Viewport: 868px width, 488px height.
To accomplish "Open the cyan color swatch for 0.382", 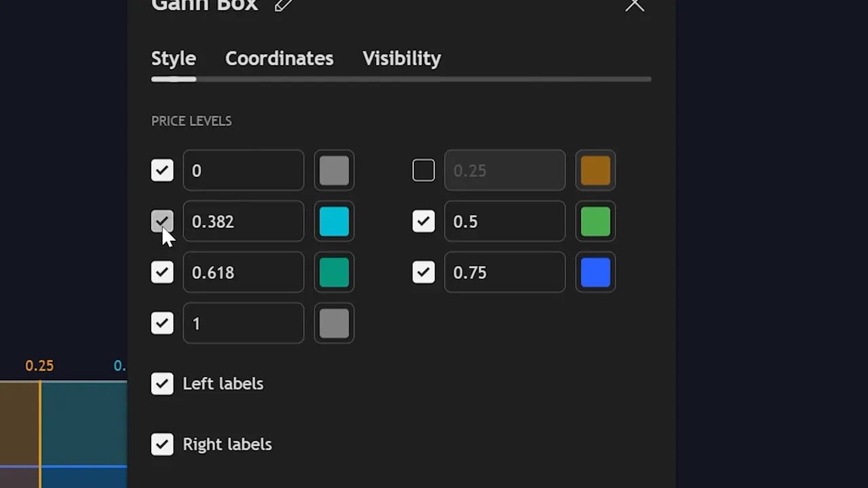I will [334, 222].
